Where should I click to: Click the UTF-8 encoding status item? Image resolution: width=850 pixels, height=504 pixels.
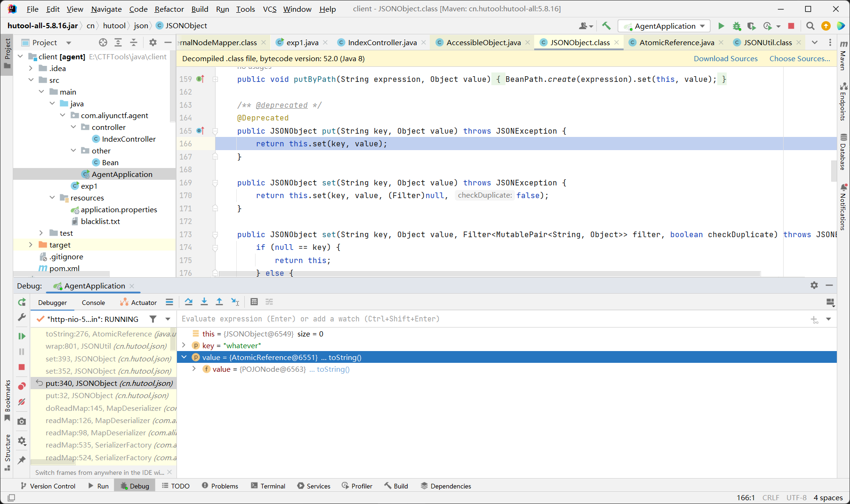click(796, 497)
